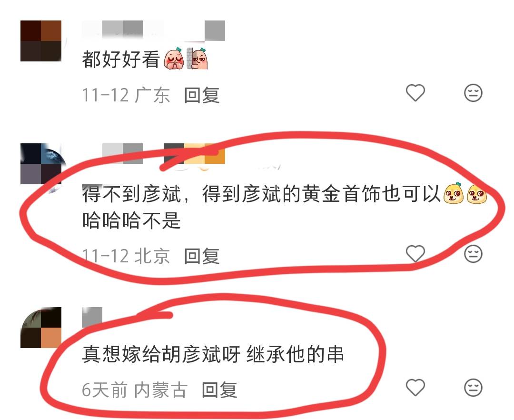
Task: Like the 内蒙古 comment about 胡彦斌
Action: pyautogui.click(x=415, y=388)
